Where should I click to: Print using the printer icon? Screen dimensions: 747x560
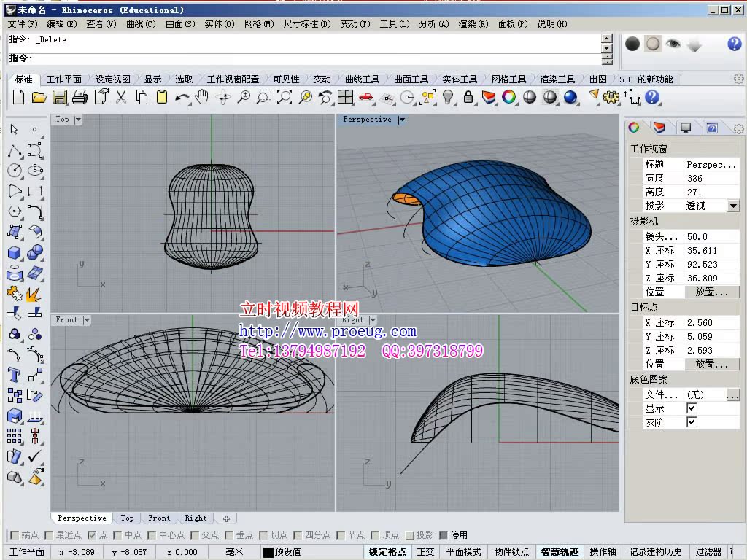tap(80, 98)
